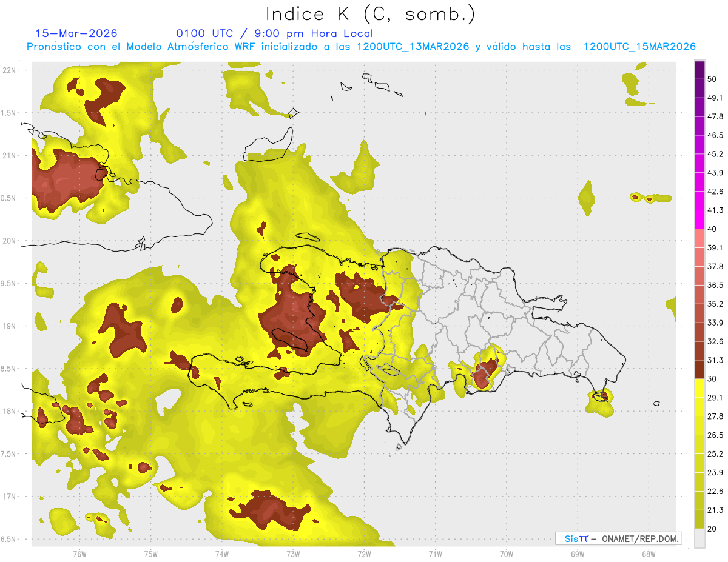Click the '18.5N' latitude label
The image size is (728, 562).
tap(7, 369)
